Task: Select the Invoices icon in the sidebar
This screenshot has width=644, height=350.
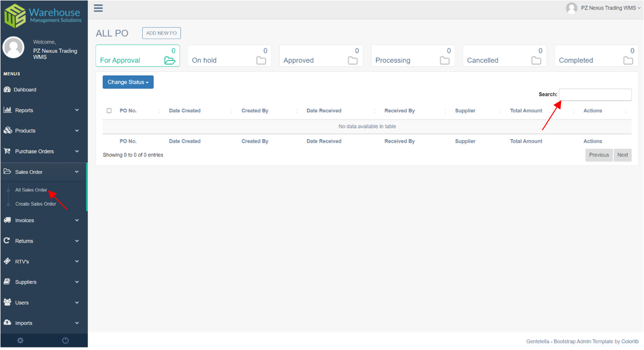Action: coord(7,220)
